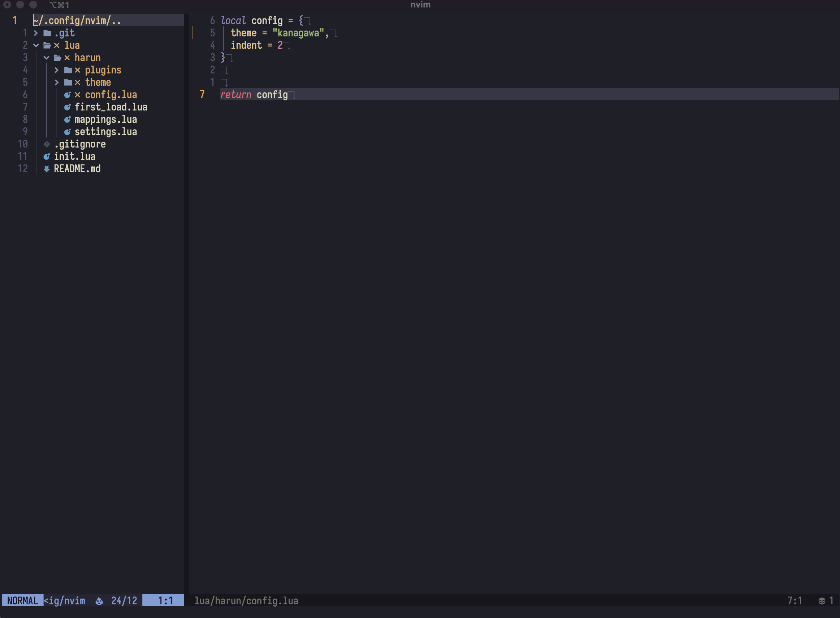Select first_load.lua in the file tree

(111, 107)
